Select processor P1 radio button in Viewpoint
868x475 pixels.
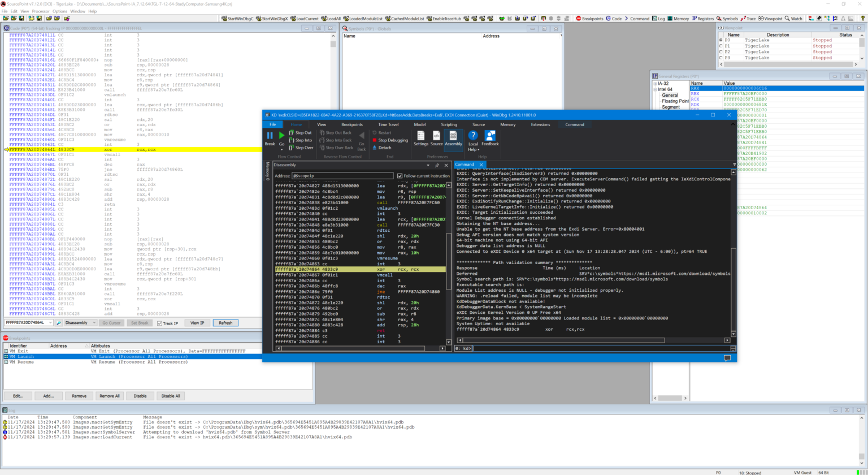(721, 46)
